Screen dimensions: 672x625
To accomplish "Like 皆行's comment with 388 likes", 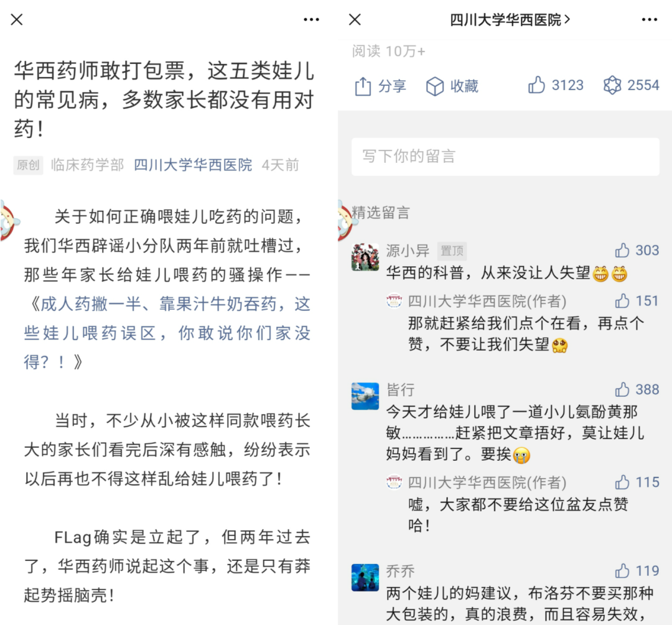I will [x=622, y=389].
